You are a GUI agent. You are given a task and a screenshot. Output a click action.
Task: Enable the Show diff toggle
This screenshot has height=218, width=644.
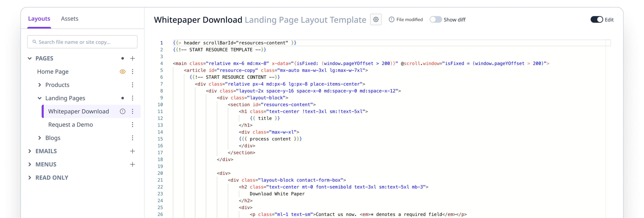(436, 19)
